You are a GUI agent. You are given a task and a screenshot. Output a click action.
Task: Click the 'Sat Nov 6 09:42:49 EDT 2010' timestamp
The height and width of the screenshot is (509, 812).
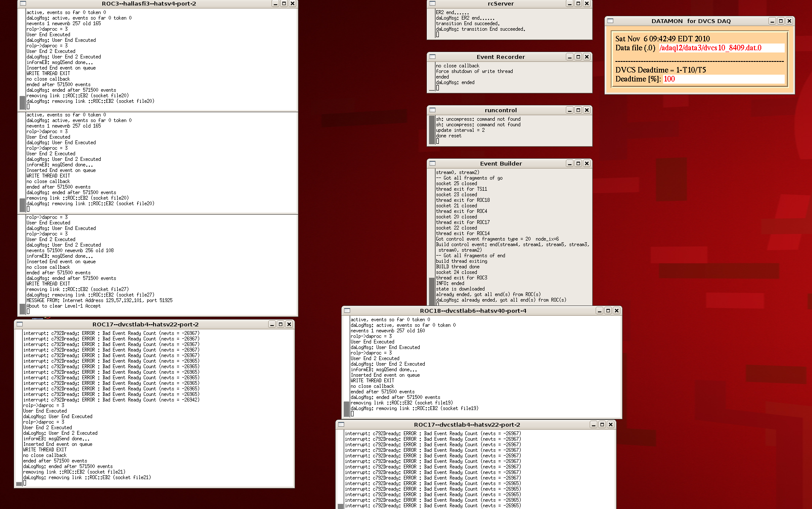[662, 39]
